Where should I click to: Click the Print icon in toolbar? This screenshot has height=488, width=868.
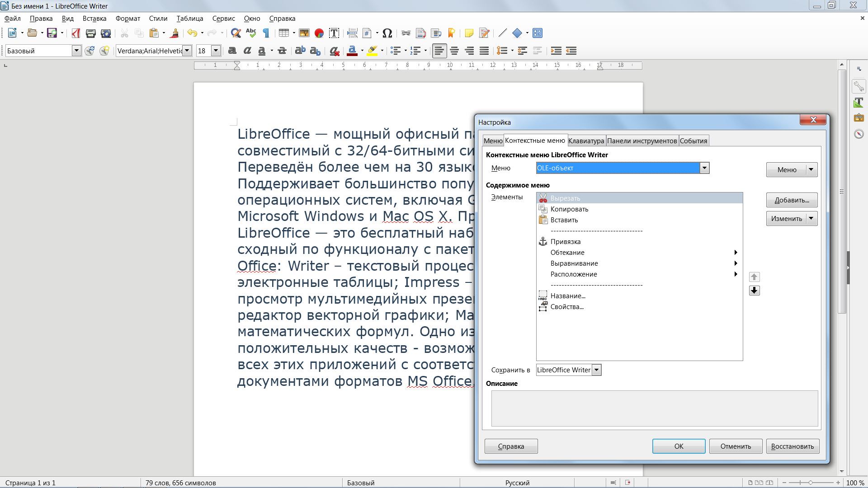[90, 33]
